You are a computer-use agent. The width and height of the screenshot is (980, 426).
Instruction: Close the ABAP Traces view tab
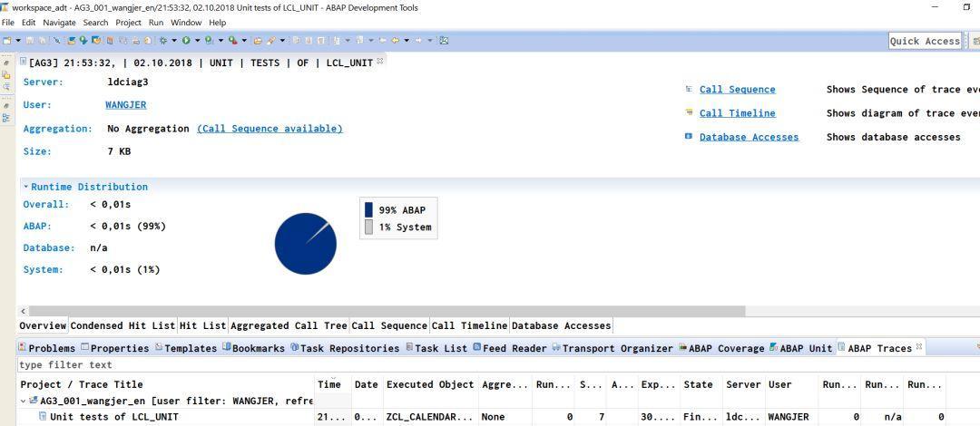click(x=918, y=345)
